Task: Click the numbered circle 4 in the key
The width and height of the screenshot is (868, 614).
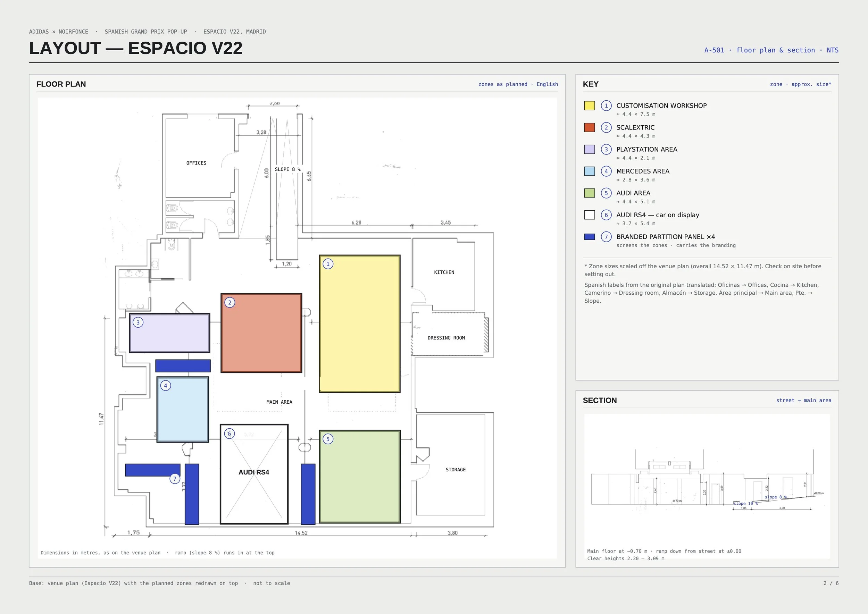Action: [x=606, y=171]
